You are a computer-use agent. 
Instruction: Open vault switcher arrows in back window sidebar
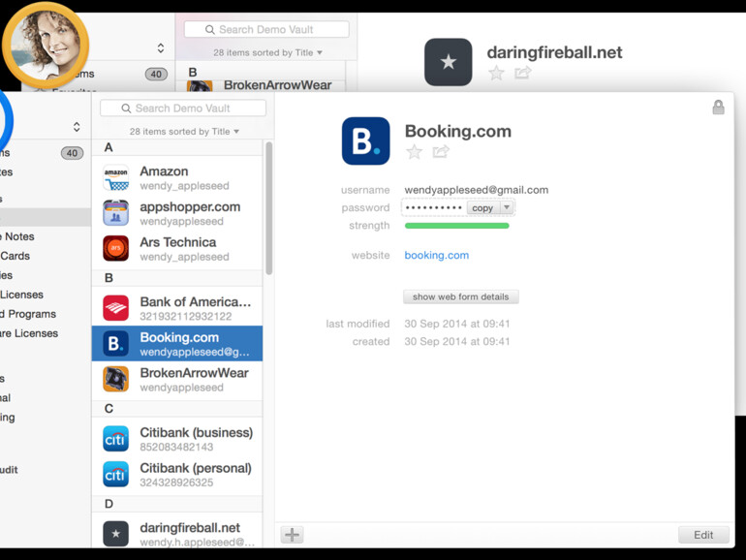161,48
